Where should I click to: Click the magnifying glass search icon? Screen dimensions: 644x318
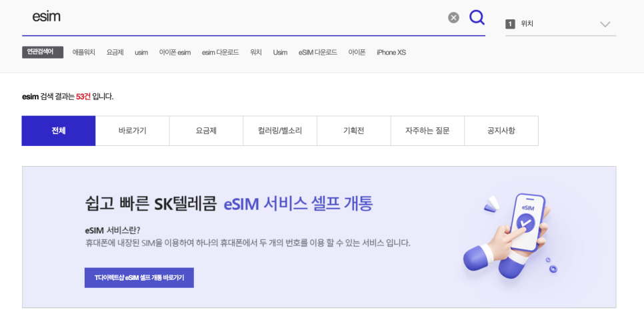click(477, 17)
